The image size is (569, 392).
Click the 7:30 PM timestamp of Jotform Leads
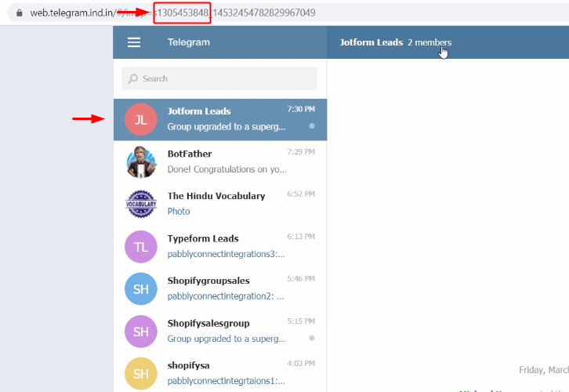(301, 109)
